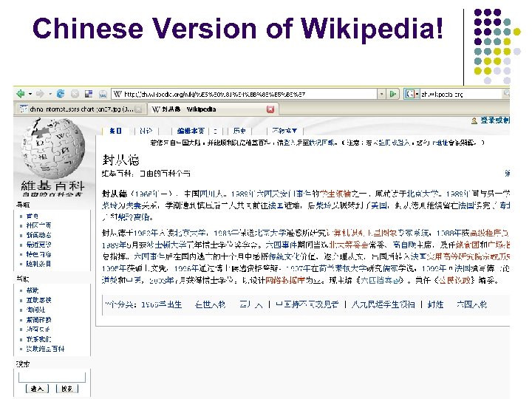Click the 进入 Go button under sidebar search
532x399 pixels.
point(38,389)
